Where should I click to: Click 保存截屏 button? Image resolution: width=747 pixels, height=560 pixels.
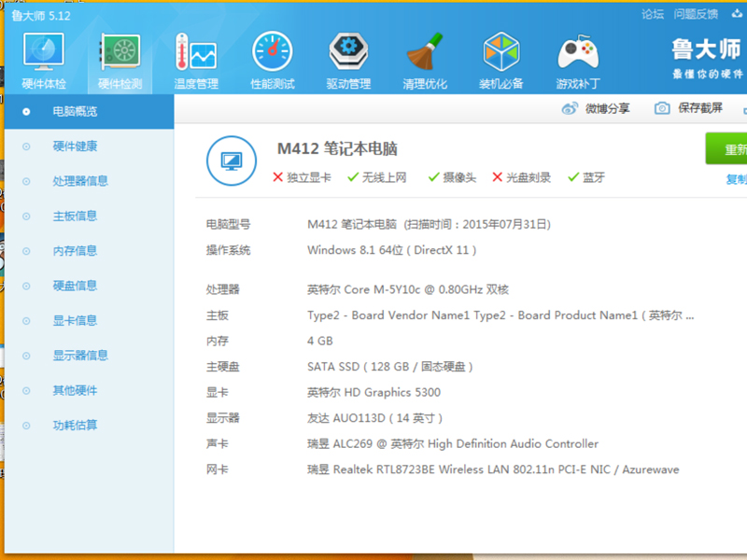[688, 108]
